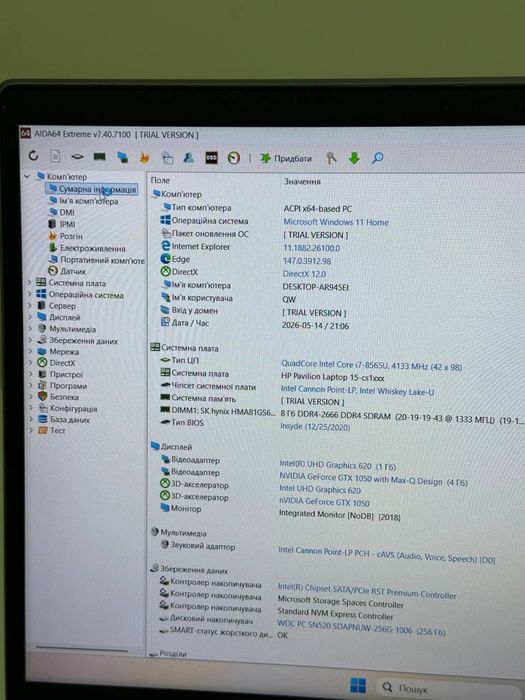Expand the Дисплей tree node
The image size is (525, 700).
tap(30, 317)
